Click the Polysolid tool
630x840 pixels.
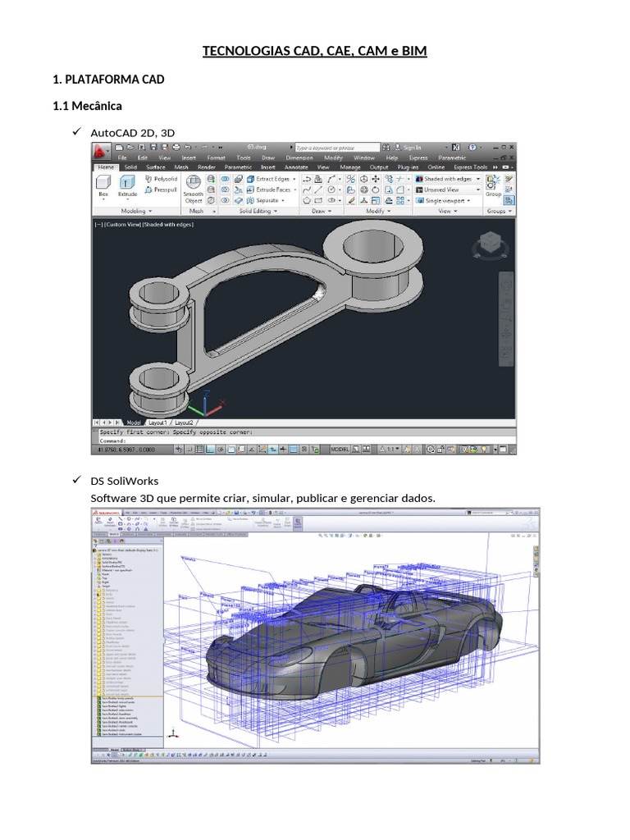162,179
